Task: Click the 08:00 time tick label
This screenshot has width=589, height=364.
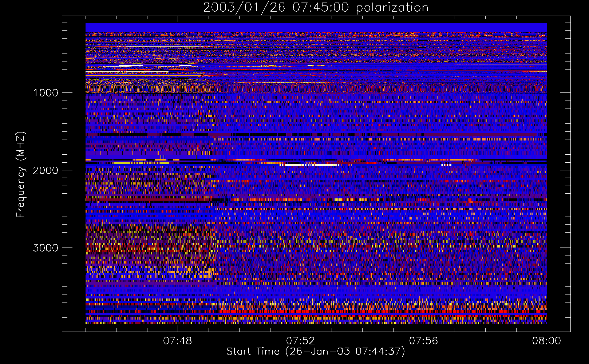Action: pos(547,341)
